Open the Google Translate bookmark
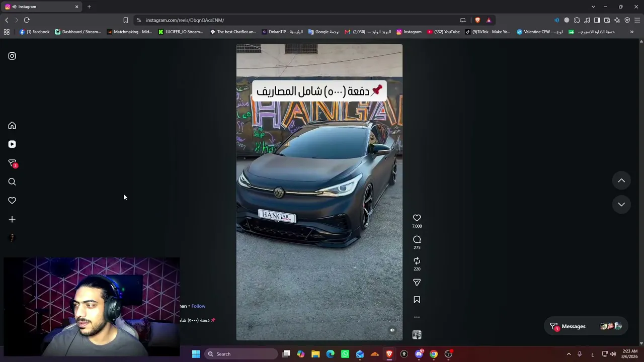This screenshot has width=644, height=362. tap(324, 32)
